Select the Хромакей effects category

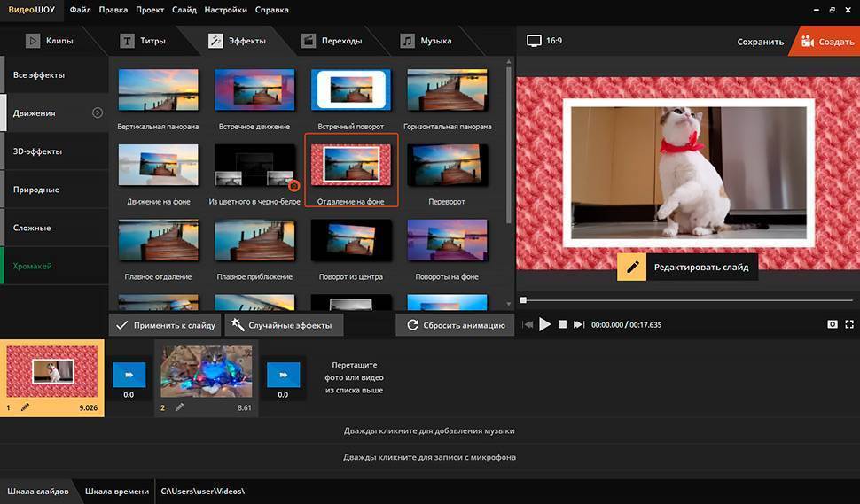click(33, 266)
